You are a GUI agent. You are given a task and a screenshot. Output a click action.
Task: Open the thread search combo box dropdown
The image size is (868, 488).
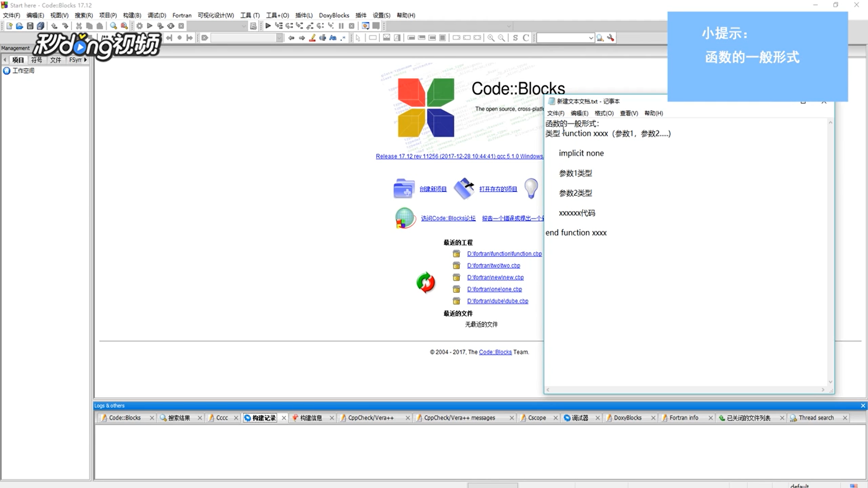click(x=591, y=38)
